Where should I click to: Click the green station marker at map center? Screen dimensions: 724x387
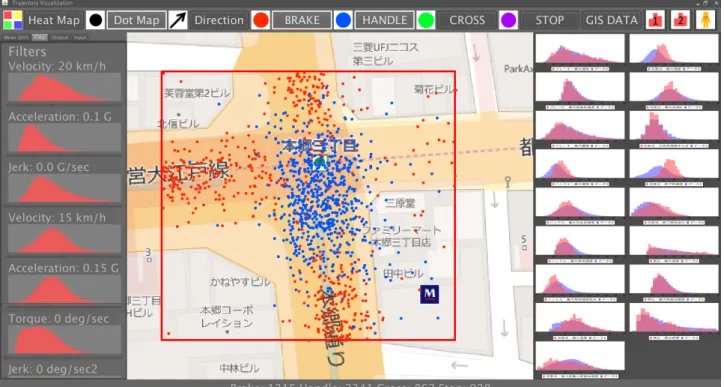tap(320, 162)
